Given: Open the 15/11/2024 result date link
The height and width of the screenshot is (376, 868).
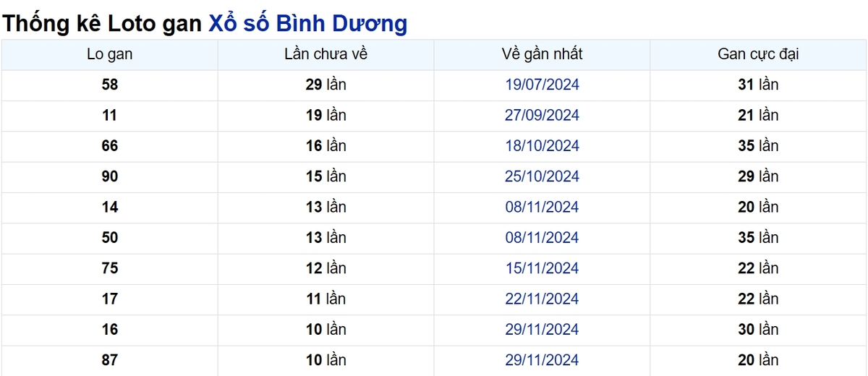Looking at the screenshot, I should point(542,268).
